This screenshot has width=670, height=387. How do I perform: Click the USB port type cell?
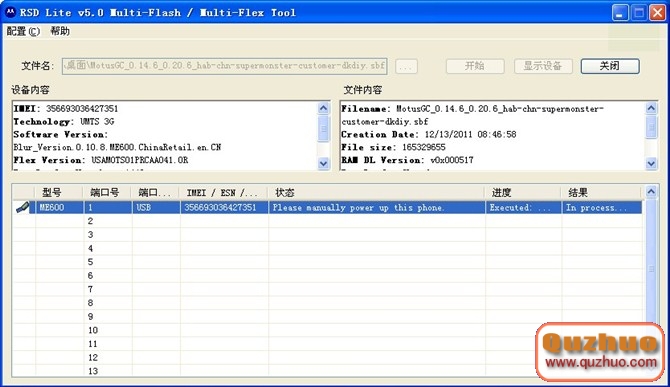156,208
